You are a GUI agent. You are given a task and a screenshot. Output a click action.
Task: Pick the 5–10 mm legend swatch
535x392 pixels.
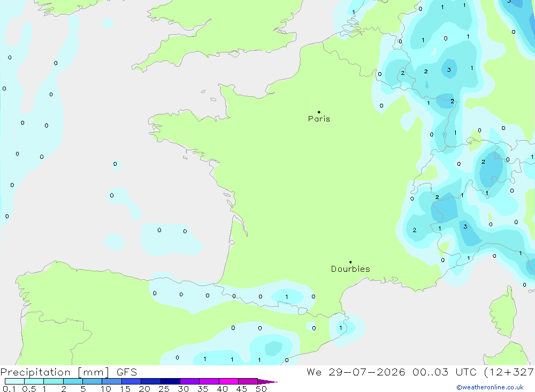93,381
